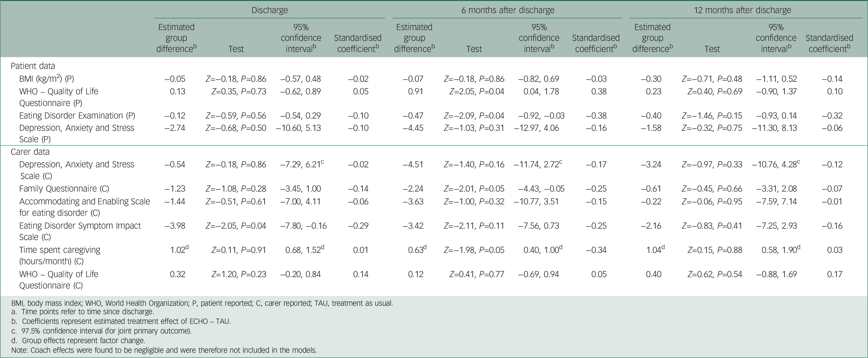Click the estimated difference value −4.51
Image resolution: width=868 pixels, height=358 pixels.
(413, 164)
